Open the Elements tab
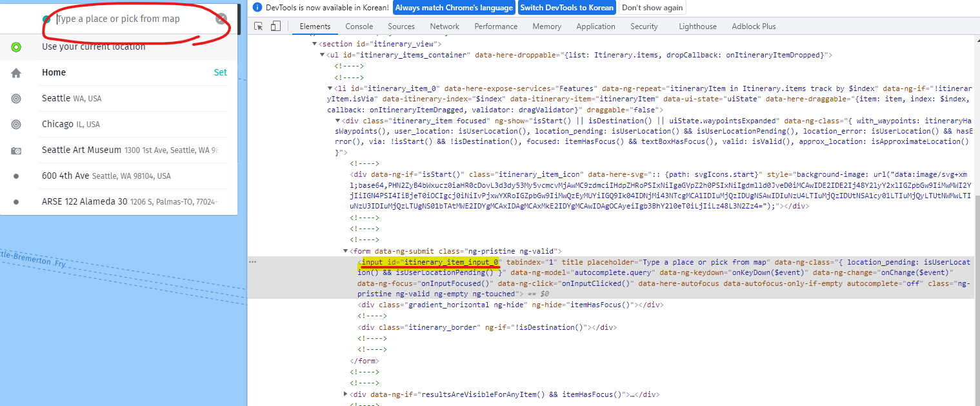 pos(315,26)
